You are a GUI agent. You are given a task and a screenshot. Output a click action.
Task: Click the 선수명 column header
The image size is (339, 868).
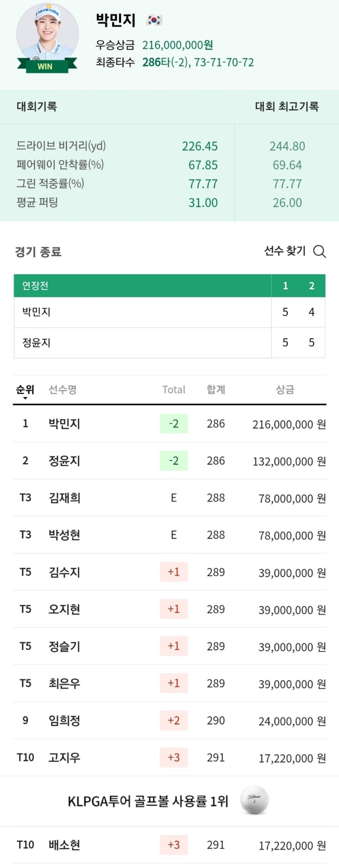(63, 390)
